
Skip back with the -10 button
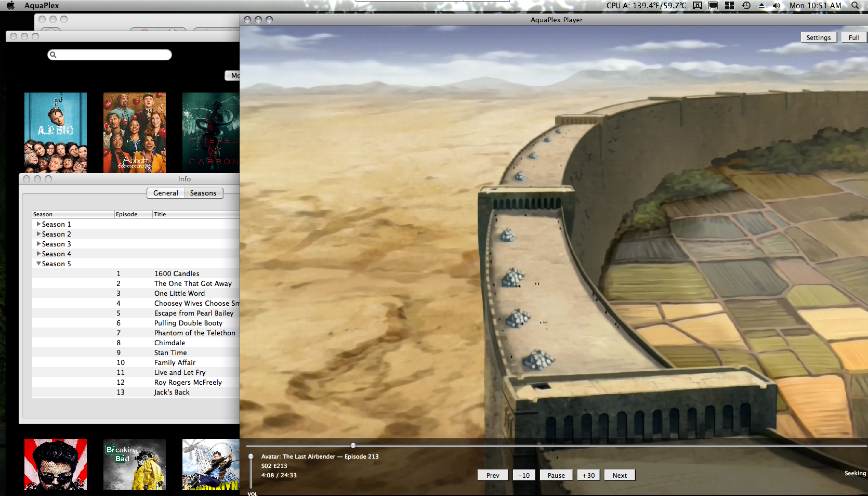point(524,475)
